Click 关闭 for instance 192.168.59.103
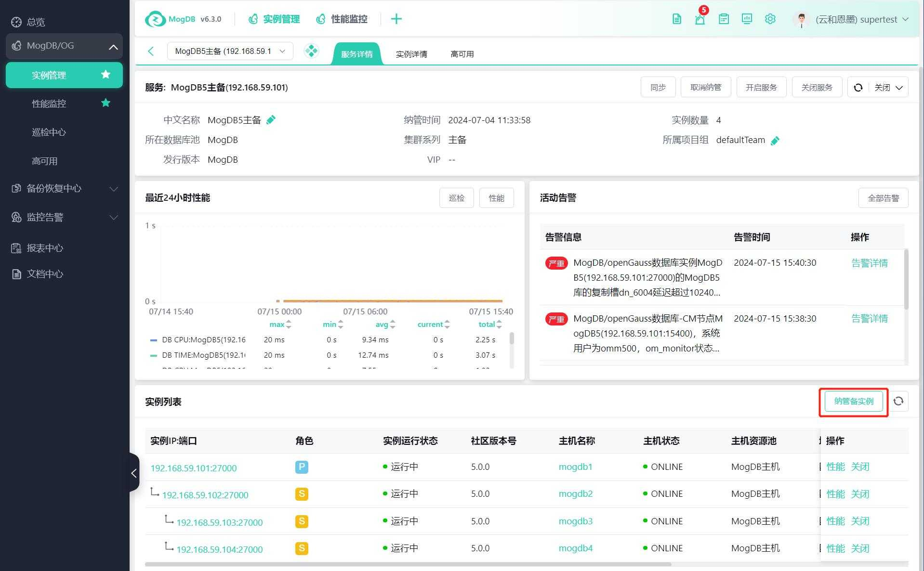This screenshot has height=571, width=924. tap(860, 521)
